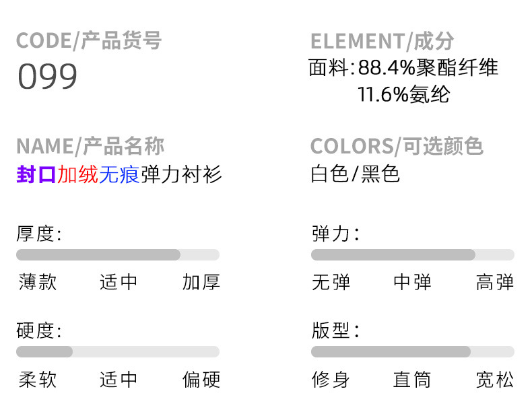The width and height of the screenshot is (532, 418).
Task: Click the fit (版型) level bar
Action: [412, 351]
